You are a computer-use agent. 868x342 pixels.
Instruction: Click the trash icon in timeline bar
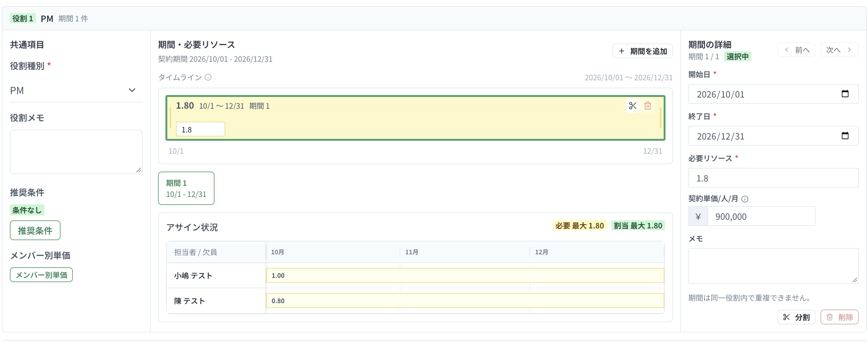pos(647,106)
